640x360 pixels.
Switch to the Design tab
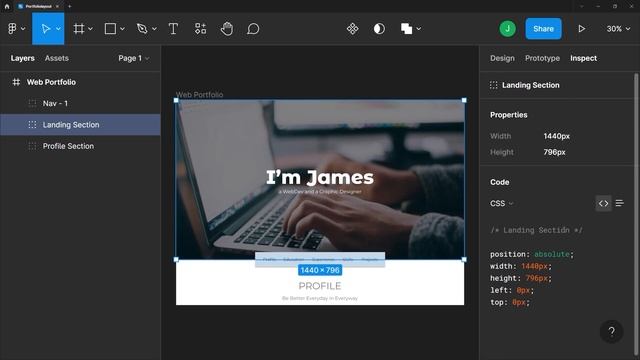pyautogui.click(x=502, y=58)
